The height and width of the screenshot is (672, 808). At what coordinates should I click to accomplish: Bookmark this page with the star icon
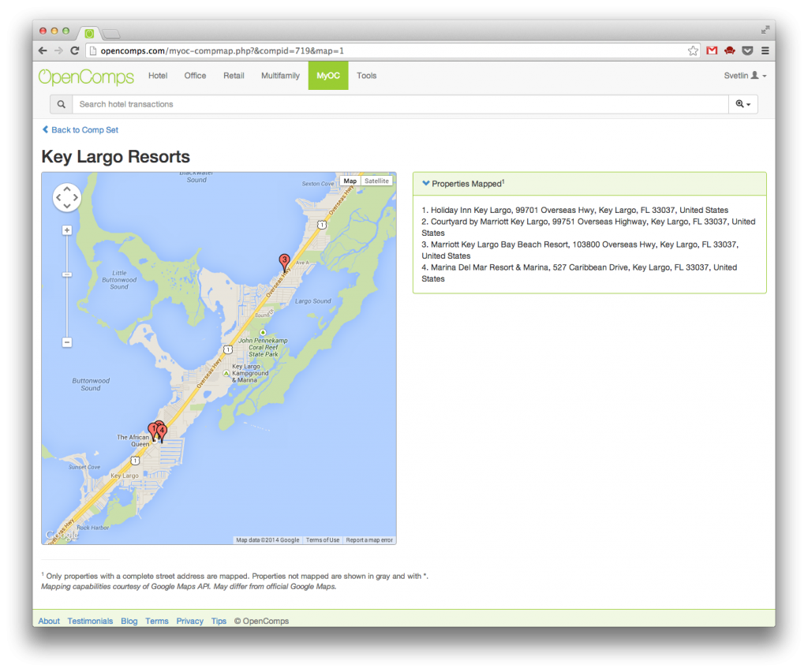[693, 50]
